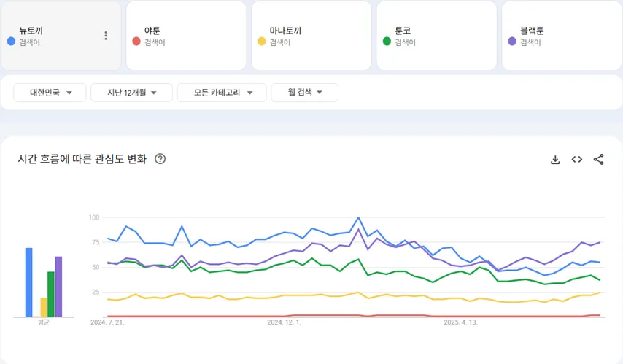Download the interest over time chart
This screenshot has height=364, width=623.
click(554, 160)
